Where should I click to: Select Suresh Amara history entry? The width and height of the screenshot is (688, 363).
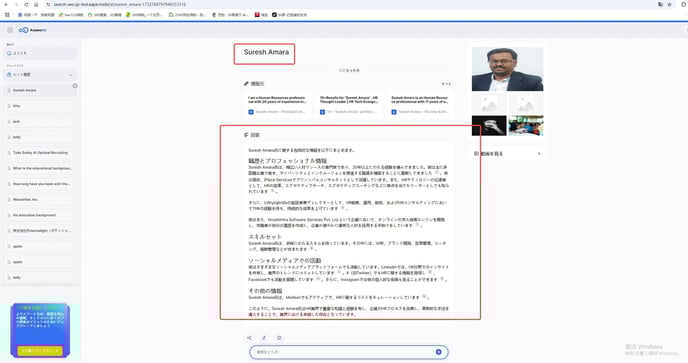(x=40, y=90)
